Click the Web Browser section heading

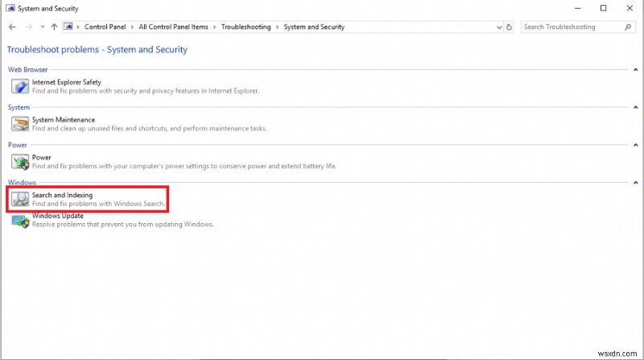[28, 70]
